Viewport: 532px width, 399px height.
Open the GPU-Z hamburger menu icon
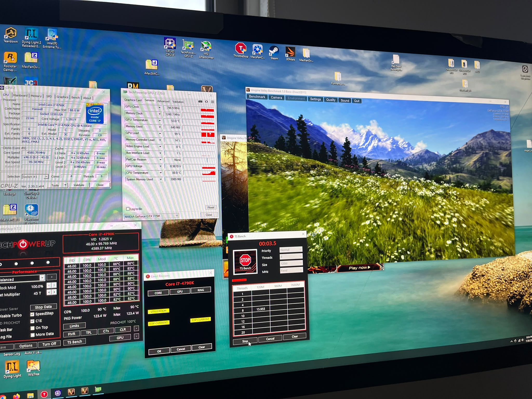212,102
